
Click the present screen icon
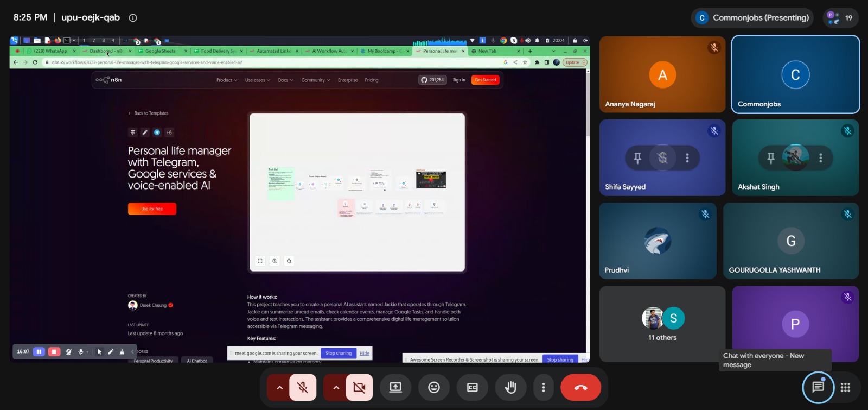pyautogui.click(x=395, y=387)
